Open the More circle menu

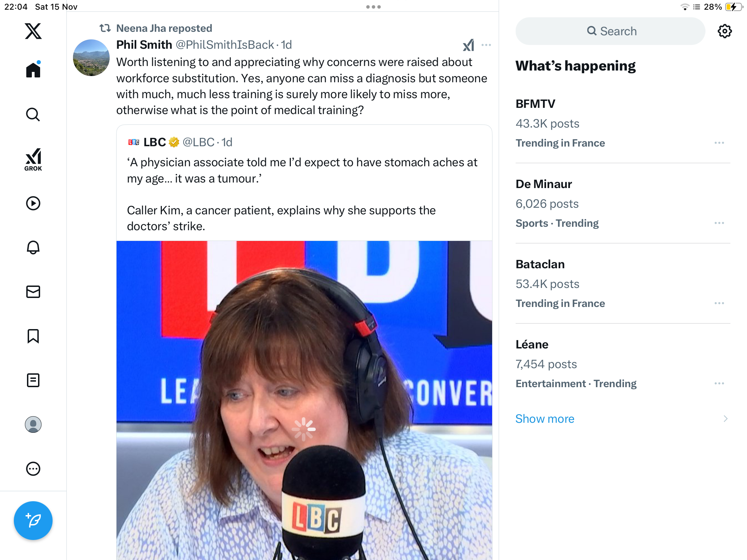click(33, 469)
